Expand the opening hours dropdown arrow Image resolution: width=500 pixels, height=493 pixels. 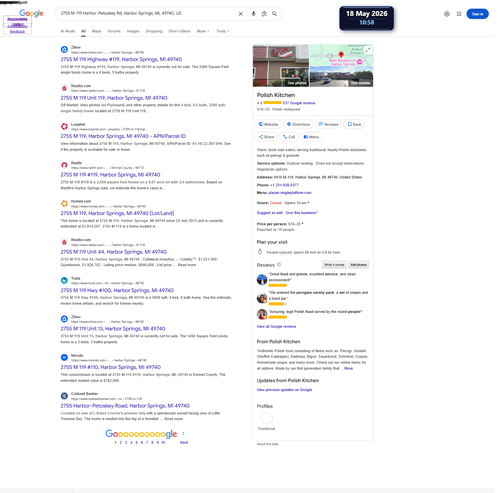[308, 203]
